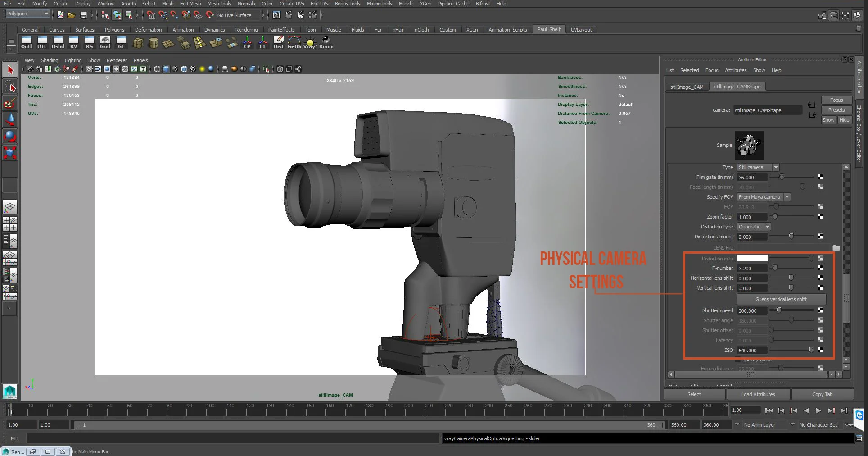Click the CP center pivot shelf icon

click(x=247, y=43)
